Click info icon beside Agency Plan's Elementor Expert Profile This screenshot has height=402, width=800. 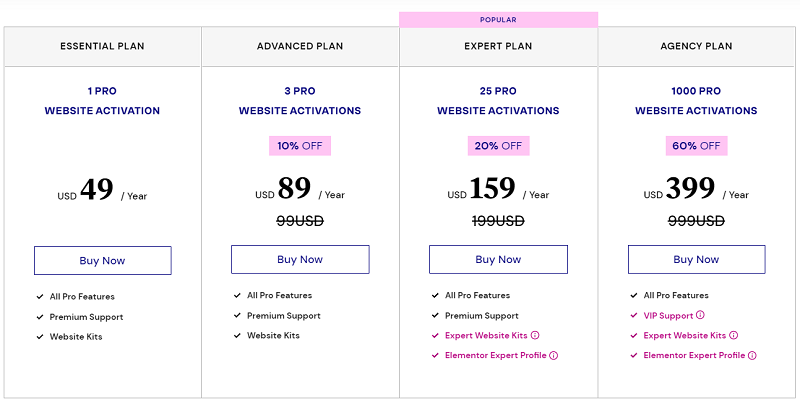(x=752, y=356)
